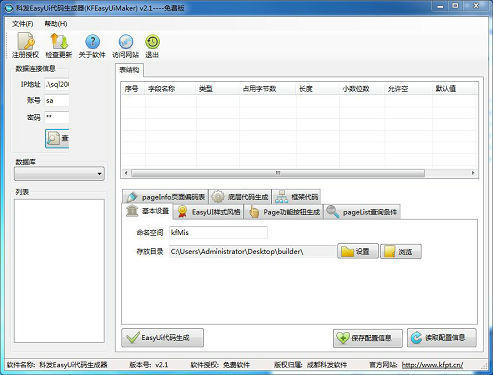Open the Page功能按钮生成 tab
This screenshot has height=375, width=493.
click(284, 212)
